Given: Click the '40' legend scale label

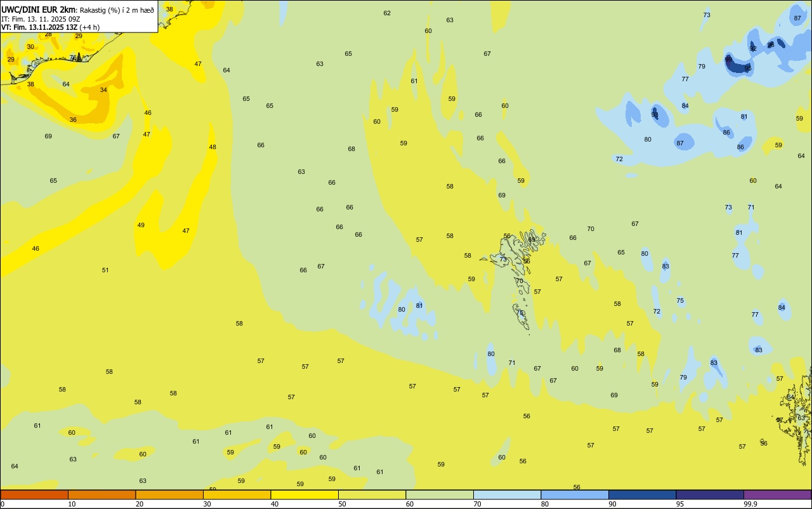Looking at the screenshot, I should click(275, 504).
